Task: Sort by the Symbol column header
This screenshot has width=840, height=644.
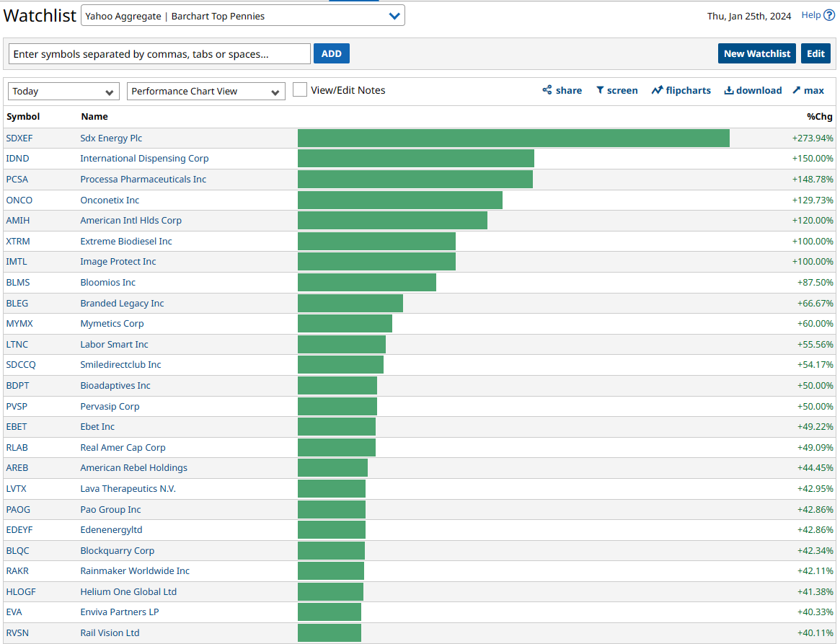Action: pos(23,116)
